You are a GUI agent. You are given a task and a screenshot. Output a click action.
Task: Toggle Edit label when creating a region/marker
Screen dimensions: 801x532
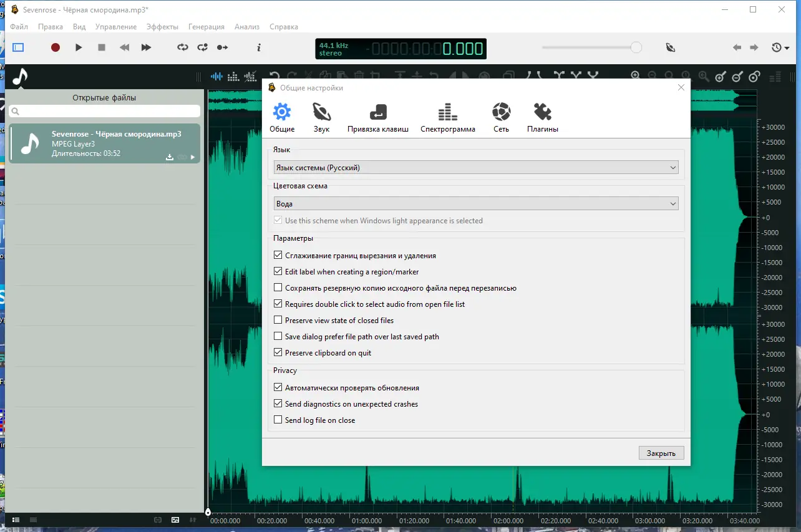(278, 272)
